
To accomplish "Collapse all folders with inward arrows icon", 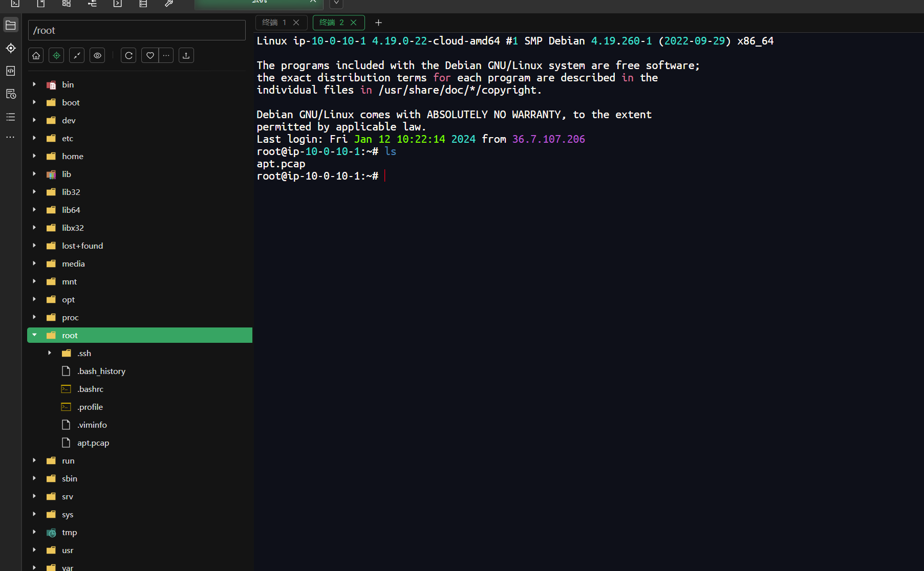I will click(77, 55).
